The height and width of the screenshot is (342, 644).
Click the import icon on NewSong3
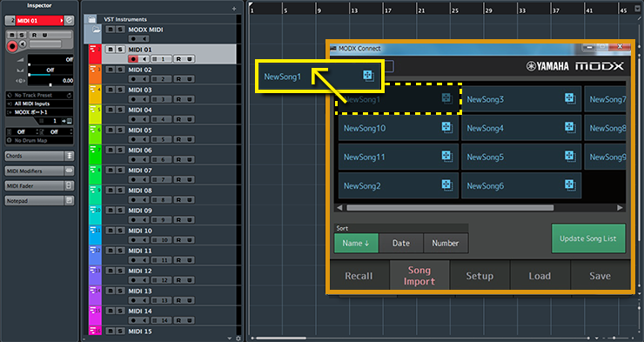(570, 98)
